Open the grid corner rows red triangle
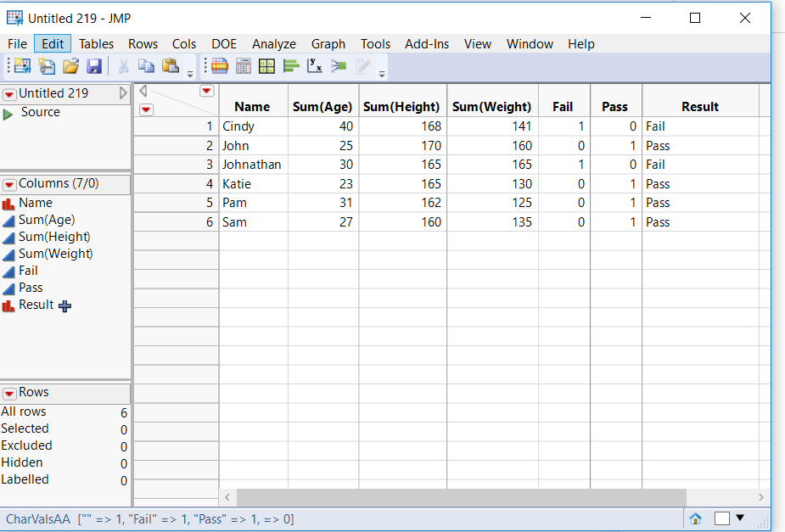The image size is (785, 532). (x=146, y=109)
